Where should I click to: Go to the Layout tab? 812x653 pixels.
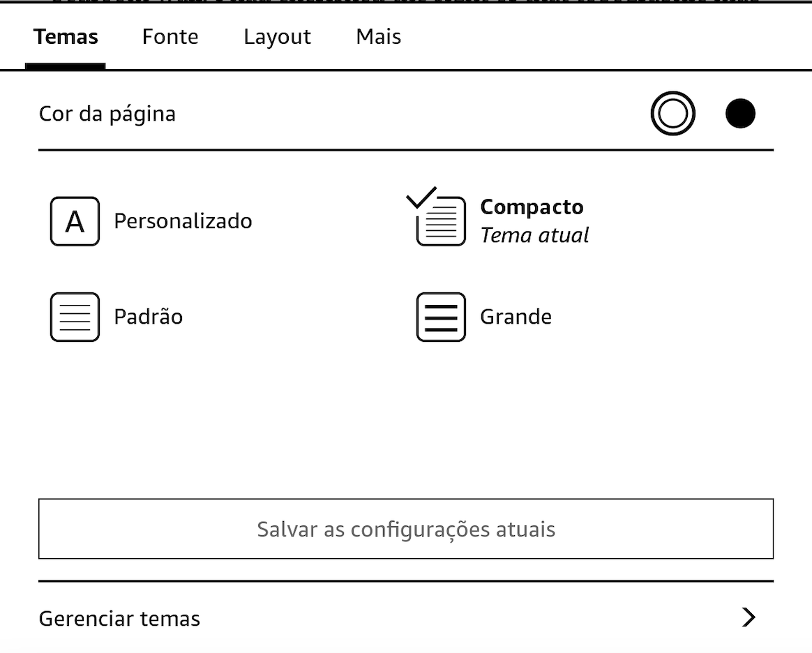click(x=277, y=37)
